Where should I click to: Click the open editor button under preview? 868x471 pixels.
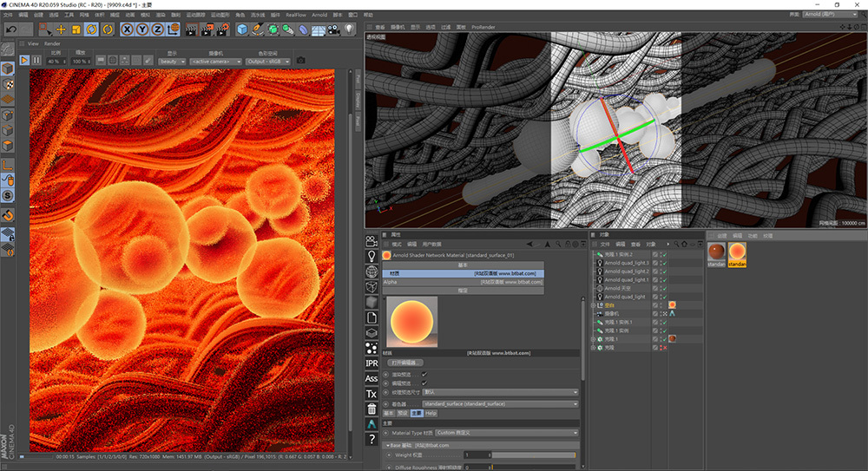pos(404,363)
